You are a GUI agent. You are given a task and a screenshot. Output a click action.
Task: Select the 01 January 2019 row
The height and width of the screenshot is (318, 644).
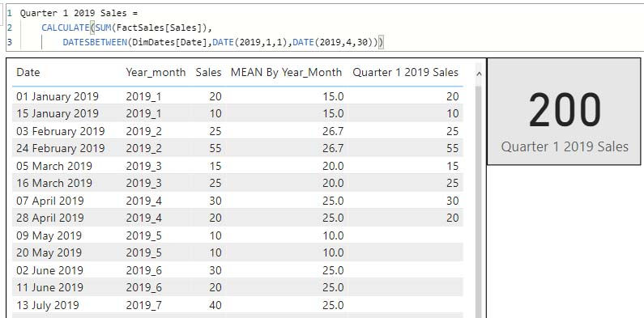[x=238, y=96]
